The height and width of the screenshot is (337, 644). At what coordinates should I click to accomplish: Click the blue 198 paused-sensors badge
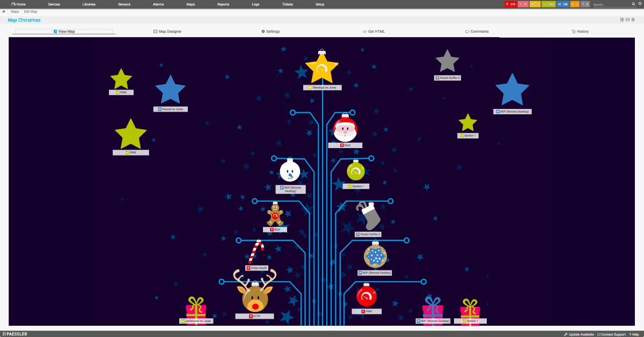pyautogui.click(x=561, y=4)
